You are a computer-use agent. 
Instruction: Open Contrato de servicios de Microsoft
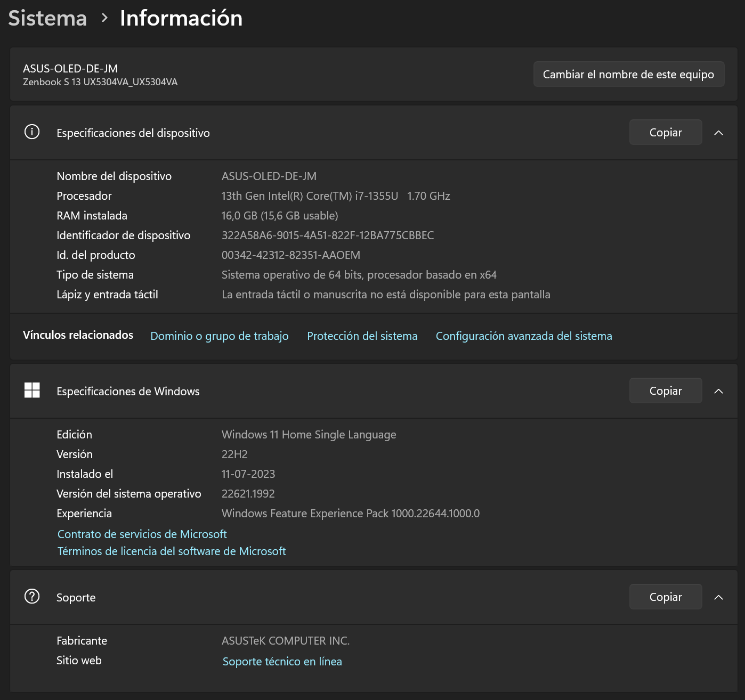click(x=142, y=534)
